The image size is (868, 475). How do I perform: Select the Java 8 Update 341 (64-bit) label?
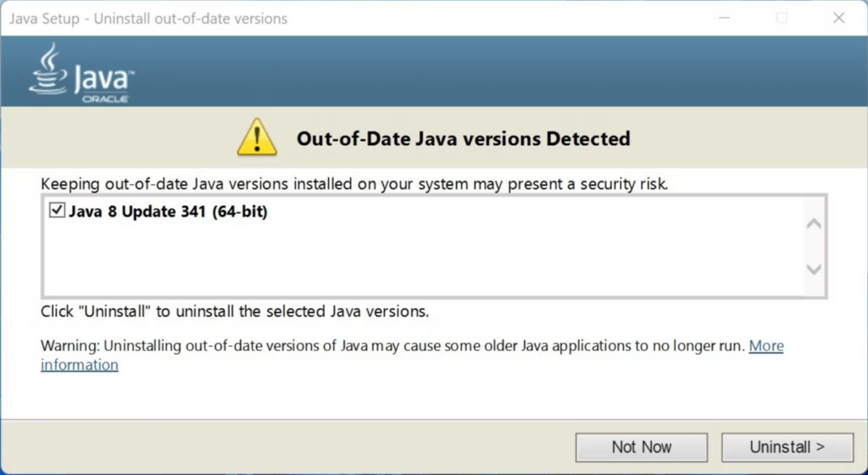(168, 212)
